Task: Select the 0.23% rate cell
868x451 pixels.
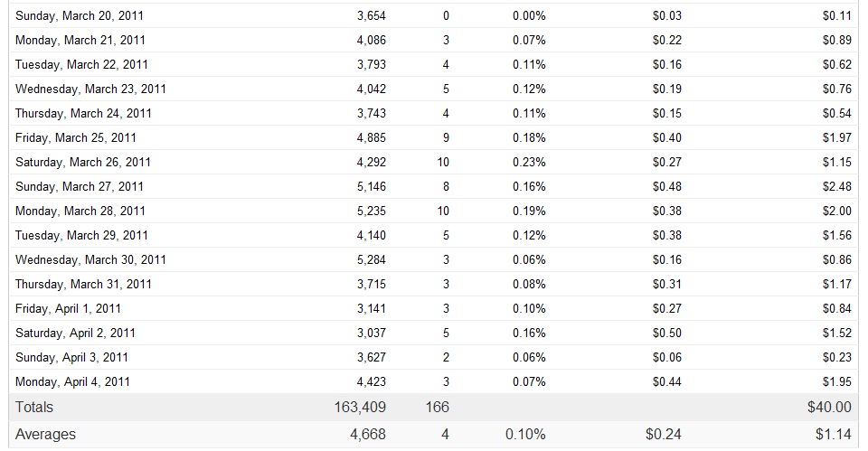Action: coord(529,163)
